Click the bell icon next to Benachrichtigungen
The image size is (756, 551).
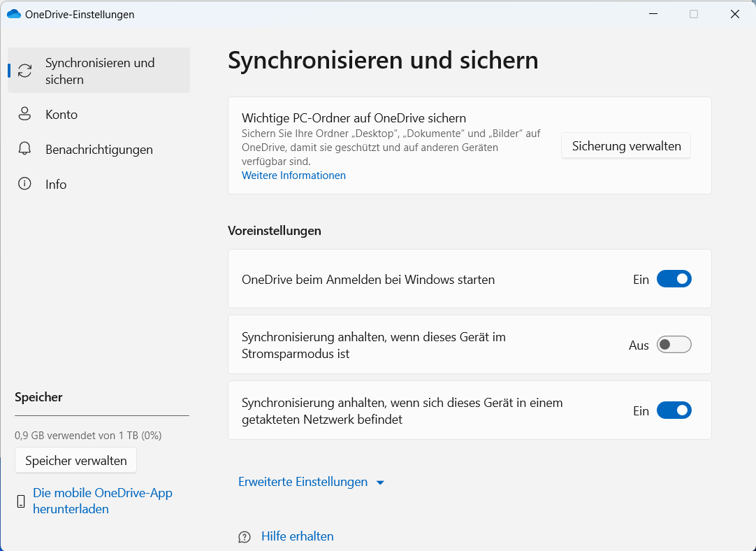pyautogui.click(x=24, y=149)
